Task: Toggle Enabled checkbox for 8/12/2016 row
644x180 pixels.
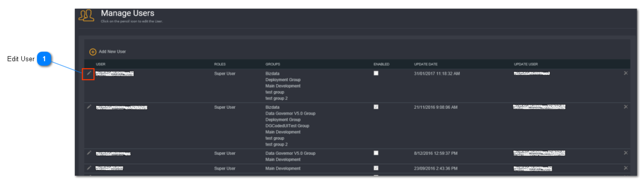Action: (x=376, y=153)
